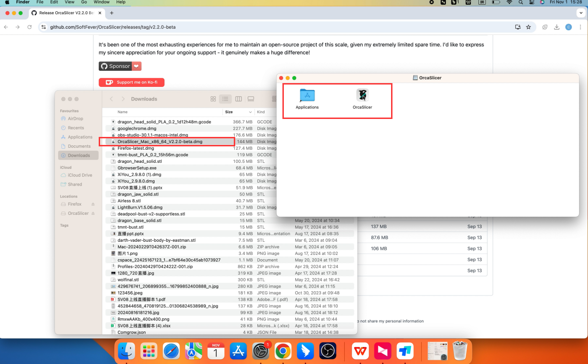Open the Window menu

tap(102, 2)
